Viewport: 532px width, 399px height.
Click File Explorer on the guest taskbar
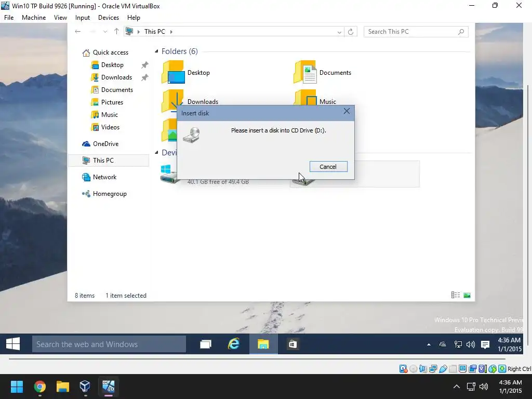(263, 344)
